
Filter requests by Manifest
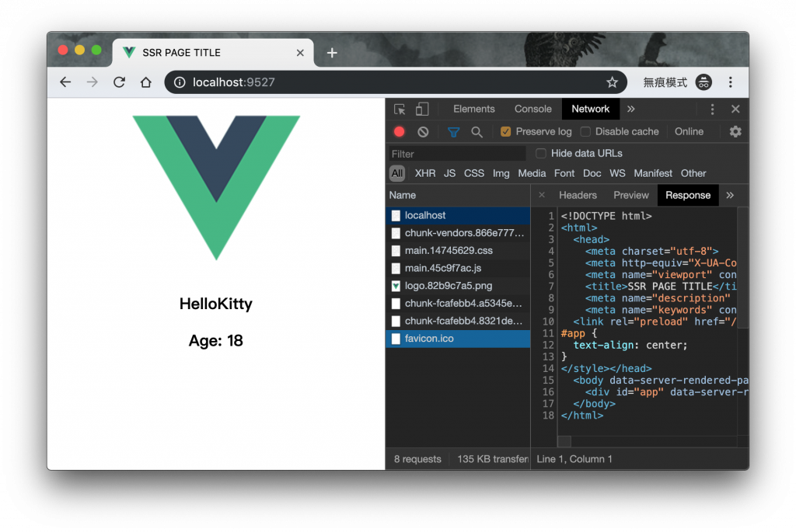click(x=653, y=173)
